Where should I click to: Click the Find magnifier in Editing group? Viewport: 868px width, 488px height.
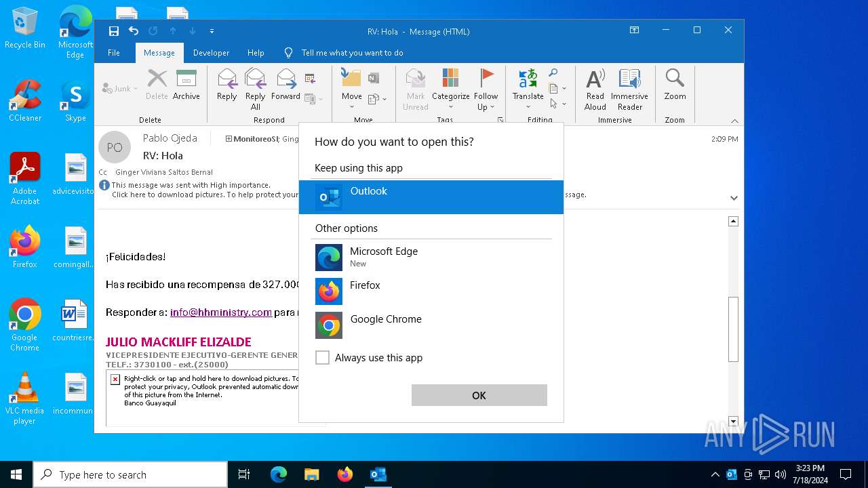(x=553, y=73)
